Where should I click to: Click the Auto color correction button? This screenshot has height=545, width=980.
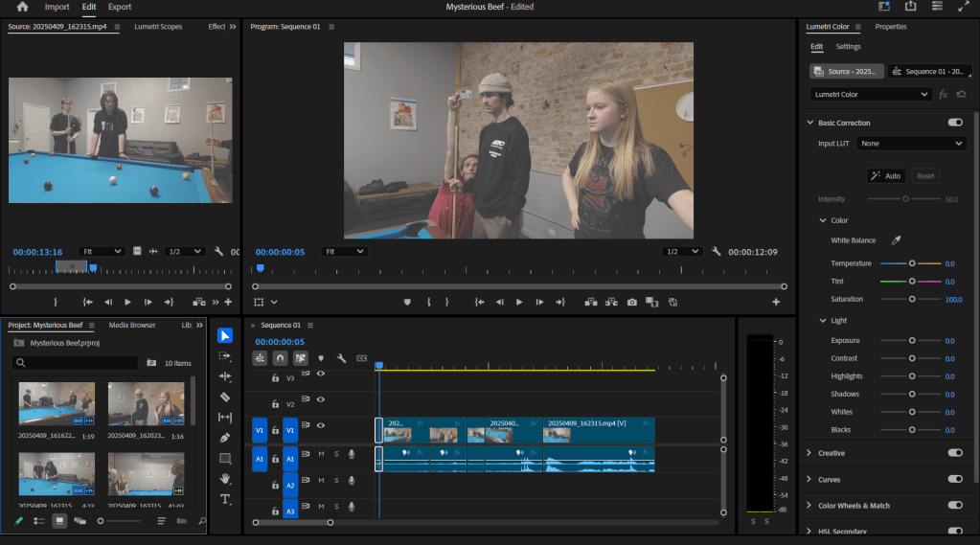[x=885, y=176]
